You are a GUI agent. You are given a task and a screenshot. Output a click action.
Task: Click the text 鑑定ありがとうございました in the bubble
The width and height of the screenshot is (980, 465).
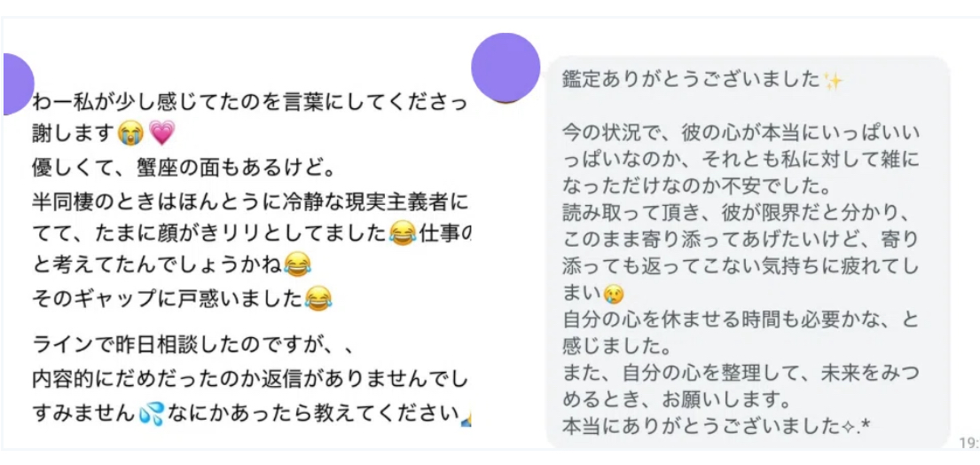691,82
